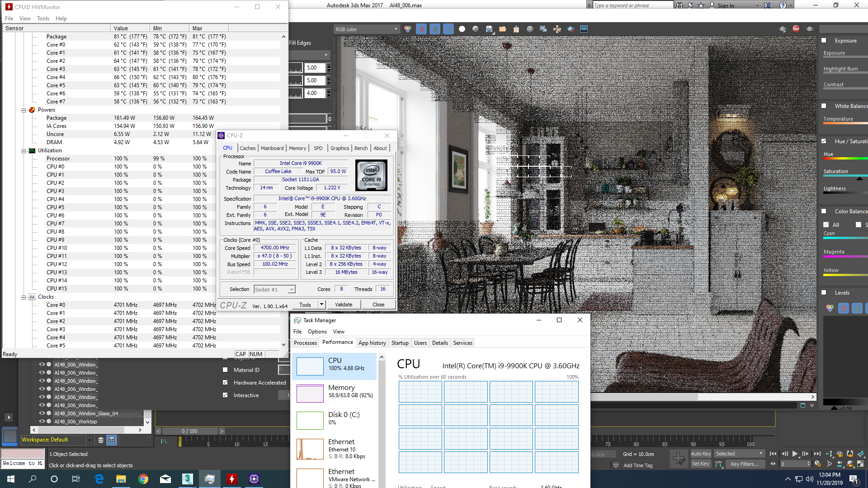
Task: Go to the end frame
Action: pos(817,454)
